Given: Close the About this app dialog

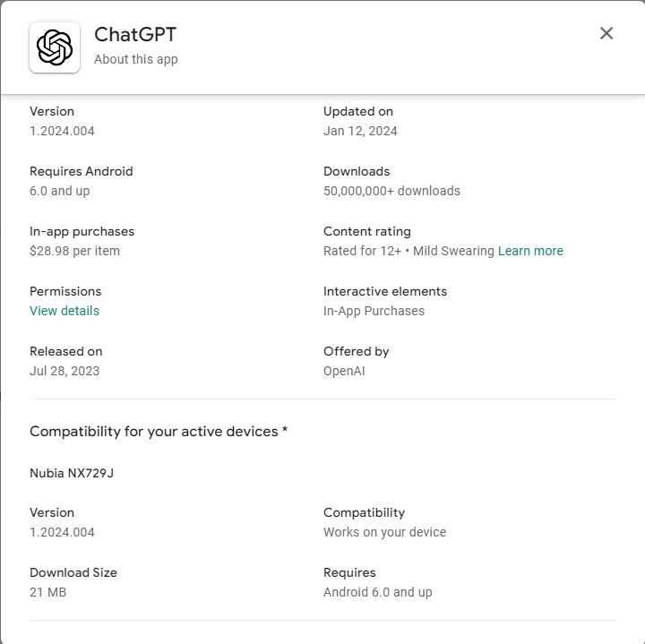Looking at the screenshot, I should pyautogui.click(x=606, y=33).
